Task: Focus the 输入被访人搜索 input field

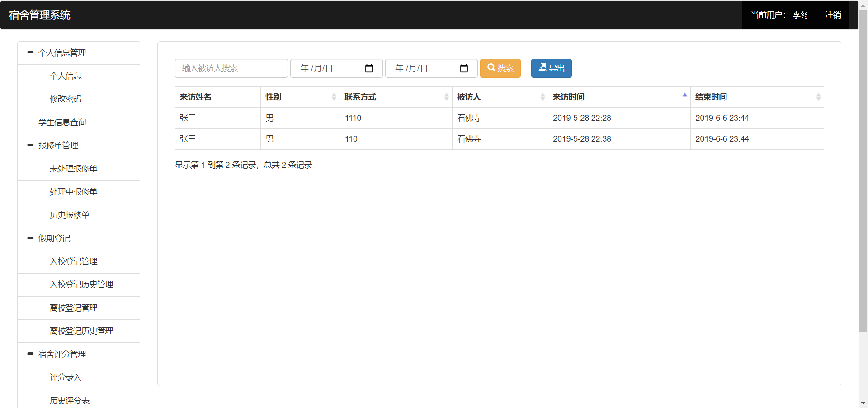Action: coord(231,68)
